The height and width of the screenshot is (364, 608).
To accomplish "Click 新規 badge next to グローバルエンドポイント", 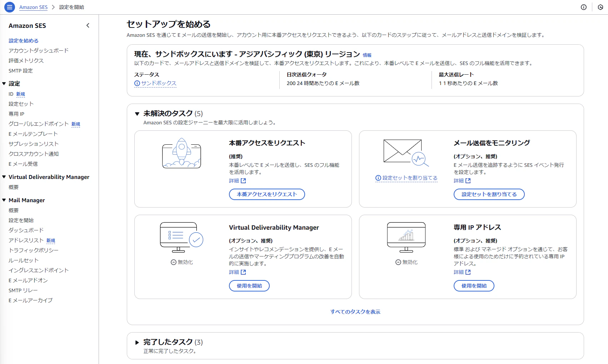I will click(x=76, y=124).
